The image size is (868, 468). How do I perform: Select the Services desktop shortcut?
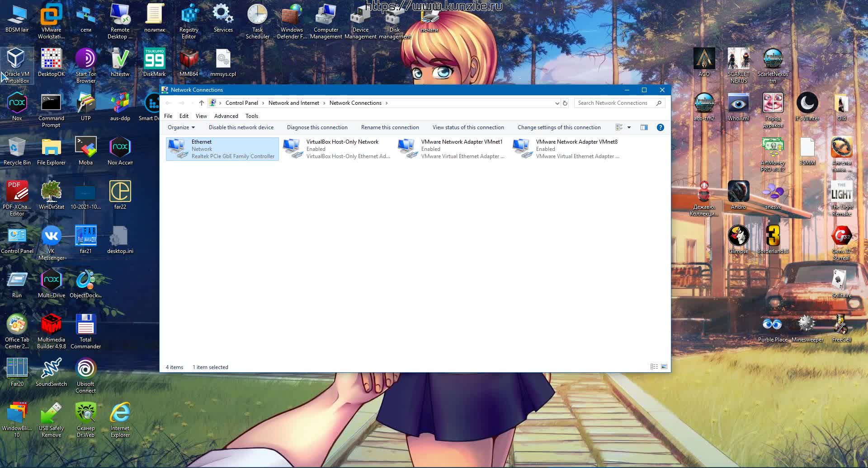point(223,18)
